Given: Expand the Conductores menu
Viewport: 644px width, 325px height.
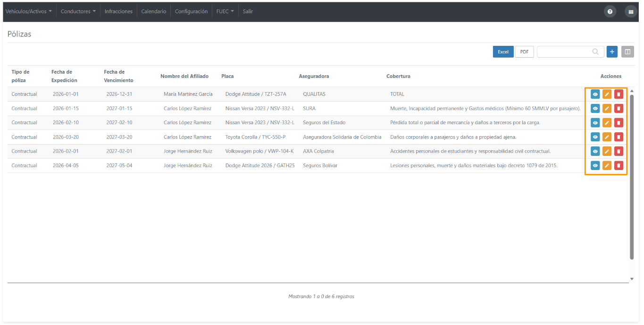Looking at the screenshot, I should [x=78, y=11].
